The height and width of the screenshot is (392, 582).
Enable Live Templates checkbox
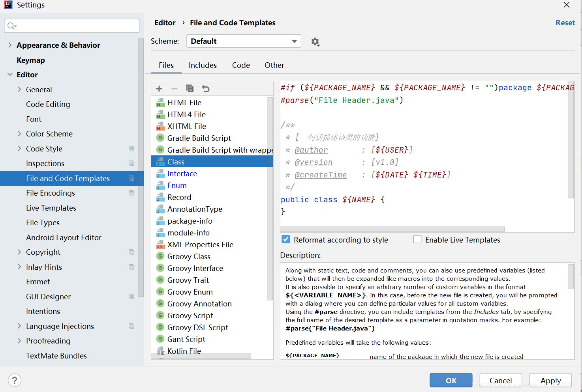point(417,239)
